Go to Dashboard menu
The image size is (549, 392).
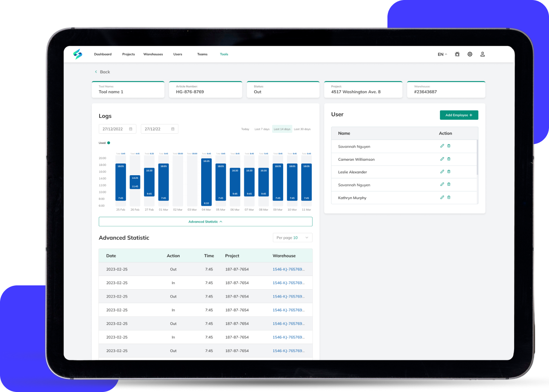click(x=103, y=54)
